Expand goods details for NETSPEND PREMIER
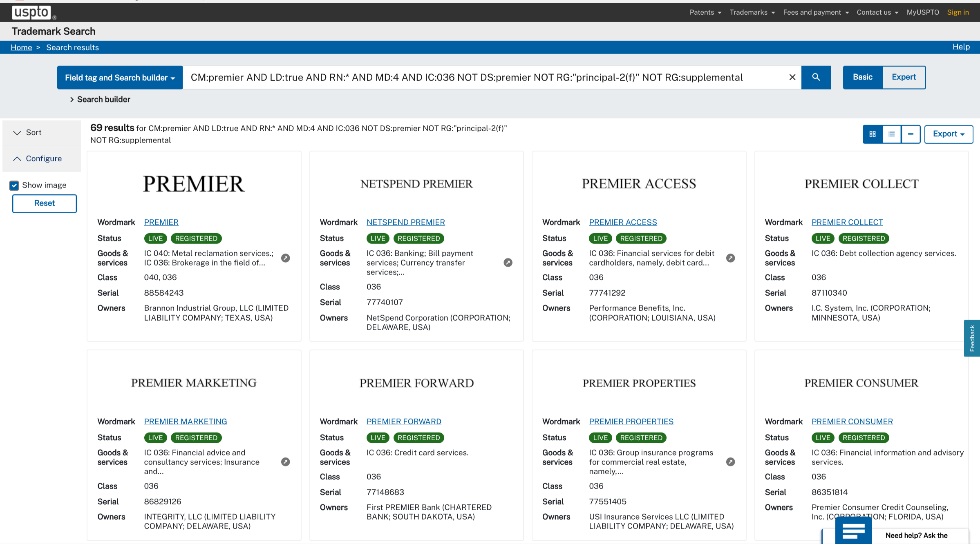 coord(508,263)
